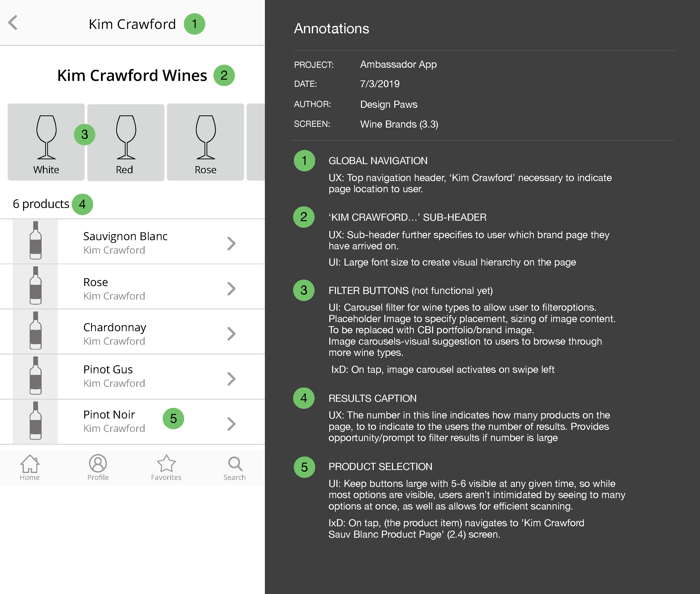Tap the Rose bottle thumbnail in list
This screenshot has width=700, height=594.
(x=35, y=286)
